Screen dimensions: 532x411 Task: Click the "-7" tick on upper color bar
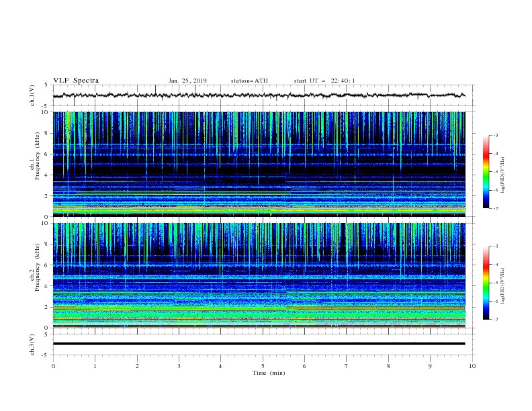point(496,208)
